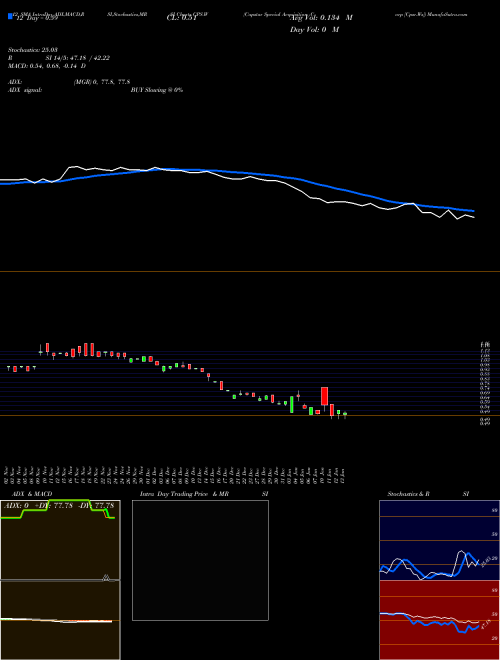Select the 'Intra Day Trading Price & MR' title
Image resolution: width=500 pixels, height=660 pixels.
[x=184, y=494]
